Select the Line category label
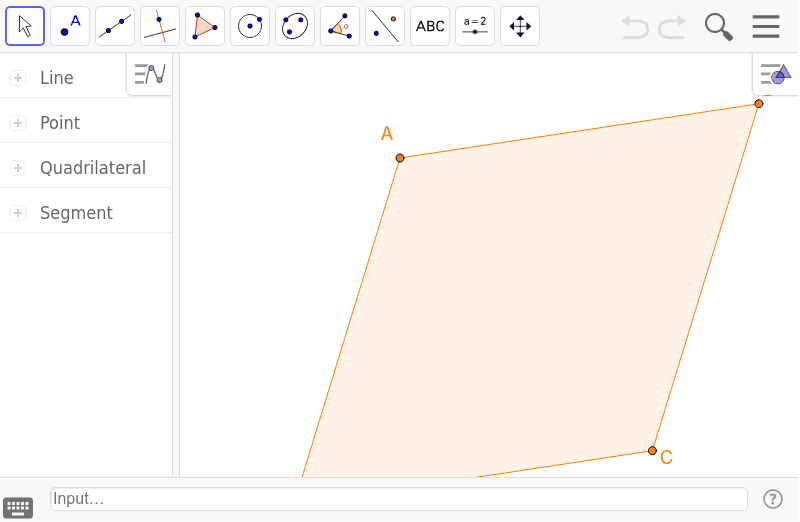 pos(57,78)
